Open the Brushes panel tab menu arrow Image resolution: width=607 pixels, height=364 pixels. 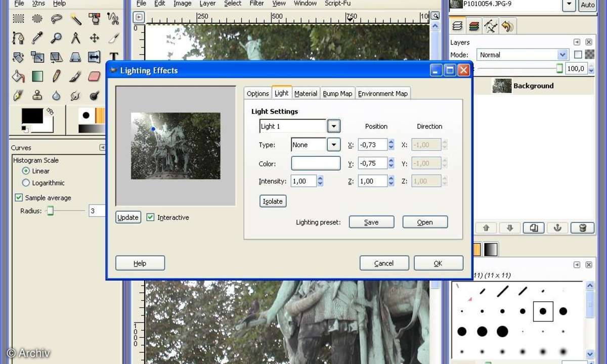(x=577, y=264)
